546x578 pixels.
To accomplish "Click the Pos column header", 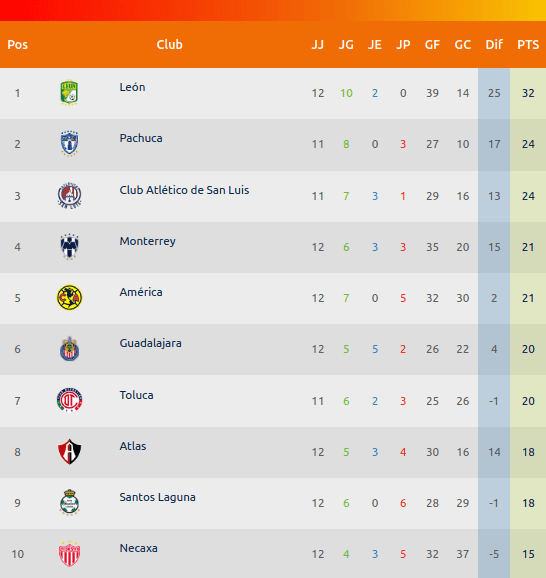I will (17, 45).
